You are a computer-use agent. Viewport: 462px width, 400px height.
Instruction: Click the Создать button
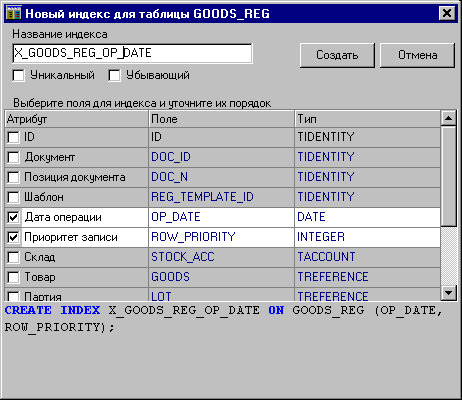click(x=337, y=55)
